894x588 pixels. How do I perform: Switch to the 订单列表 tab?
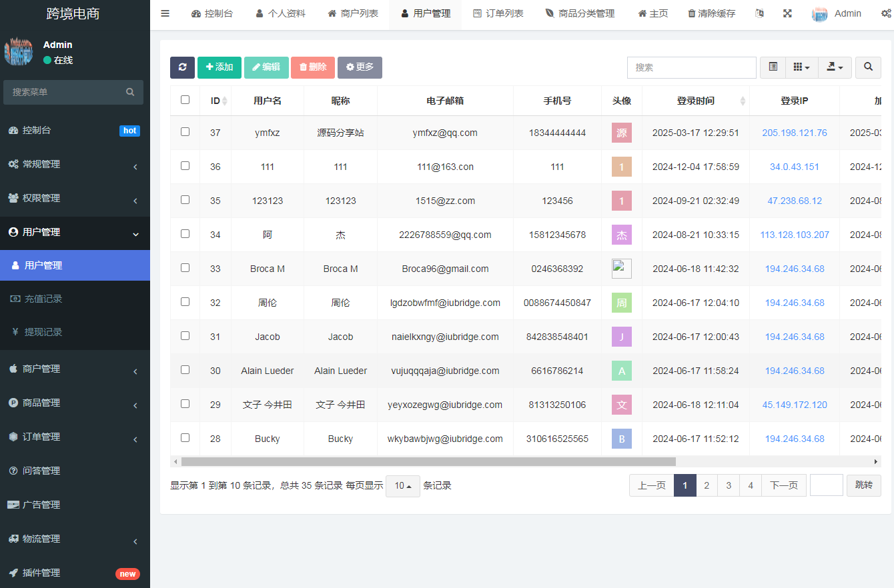(x=498, y=13)
